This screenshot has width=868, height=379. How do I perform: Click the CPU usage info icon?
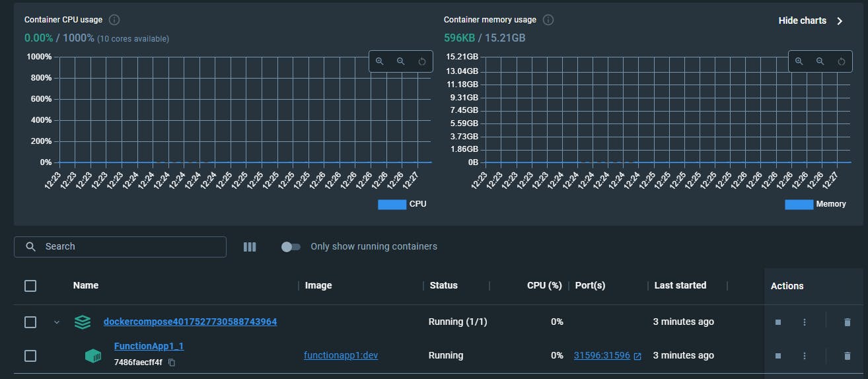[114, 20]
